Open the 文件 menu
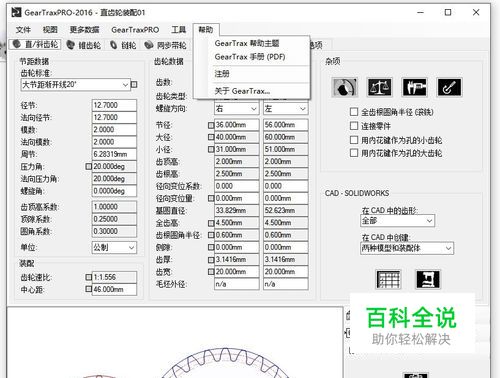 tap(23, 30)
